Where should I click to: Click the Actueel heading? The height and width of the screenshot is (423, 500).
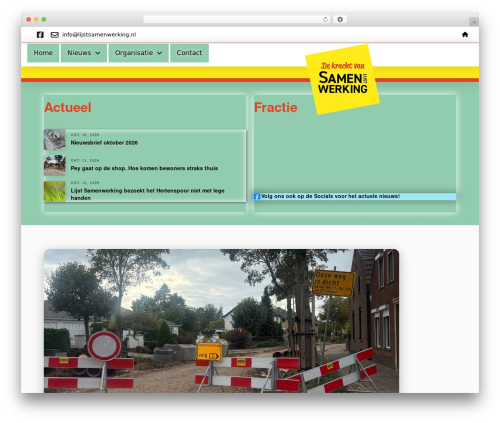(68, 107)
